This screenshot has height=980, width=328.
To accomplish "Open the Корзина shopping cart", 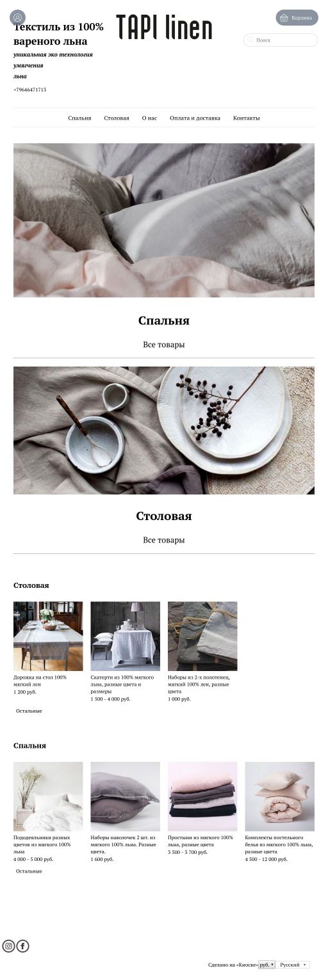I will (297, 18).
